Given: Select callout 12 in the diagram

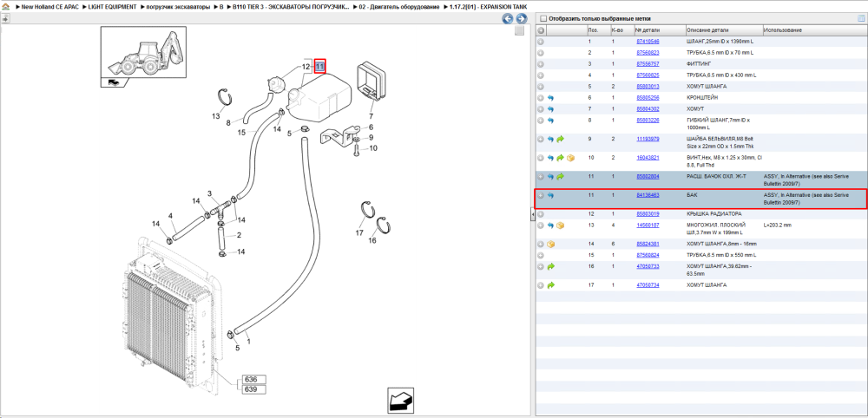Looking at the screenshot, I should pyautogui.click(x=306, y=67).
